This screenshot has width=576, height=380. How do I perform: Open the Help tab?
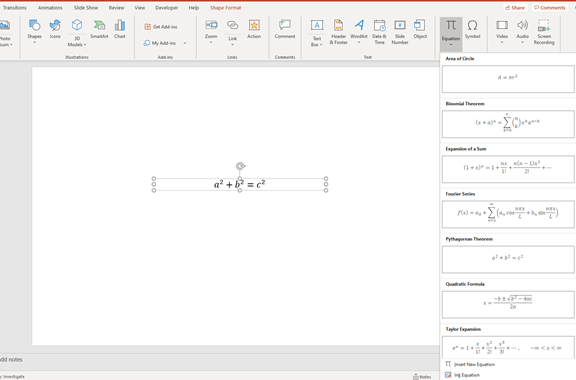[194, 8]
